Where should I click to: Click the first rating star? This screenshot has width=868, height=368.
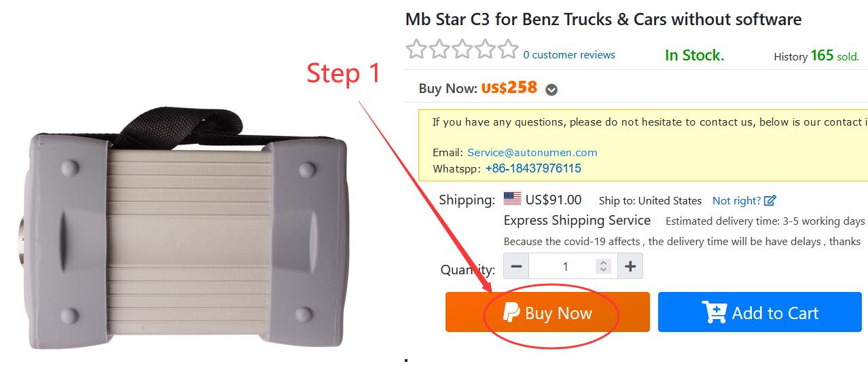[416, 49]
